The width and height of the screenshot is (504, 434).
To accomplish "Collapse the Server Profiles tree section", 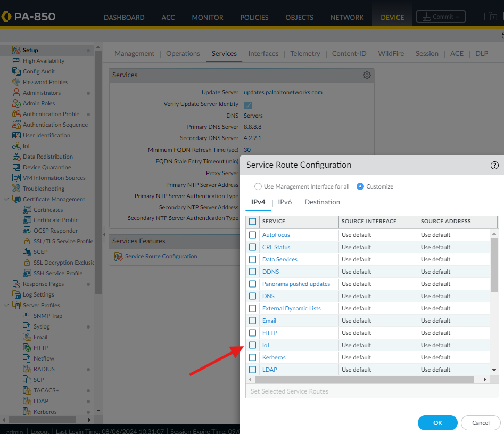I will (5, 305).
